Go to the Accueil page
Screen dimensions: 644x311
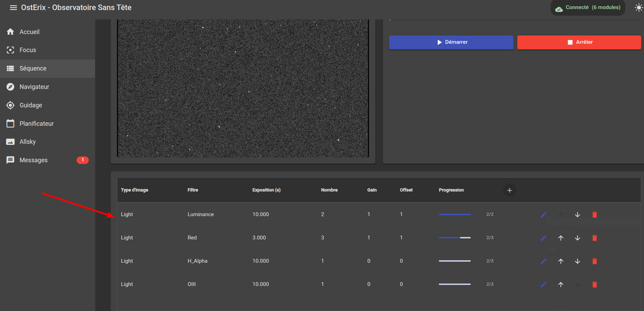coord(29,32)
